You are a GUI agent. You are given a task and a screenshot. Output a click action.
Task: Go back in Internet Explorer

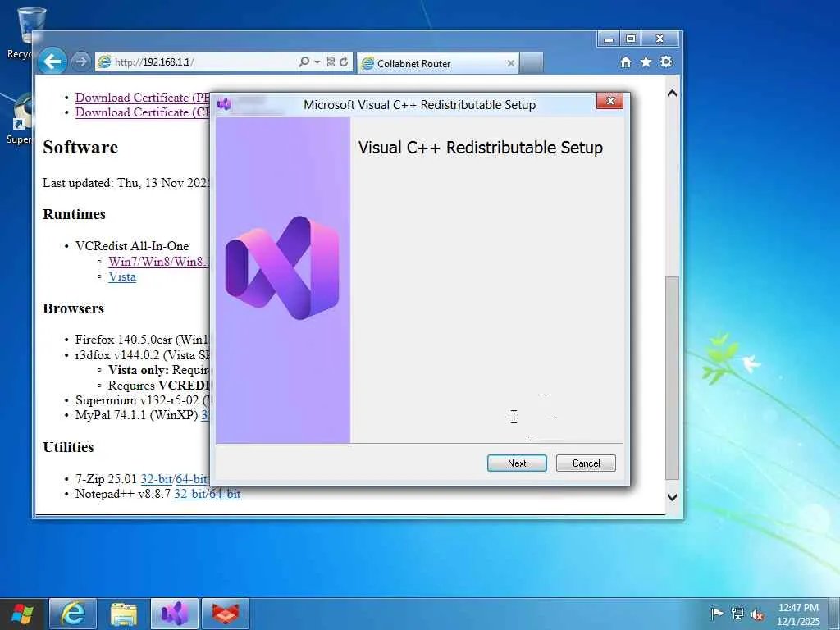[x=52, y=62]
